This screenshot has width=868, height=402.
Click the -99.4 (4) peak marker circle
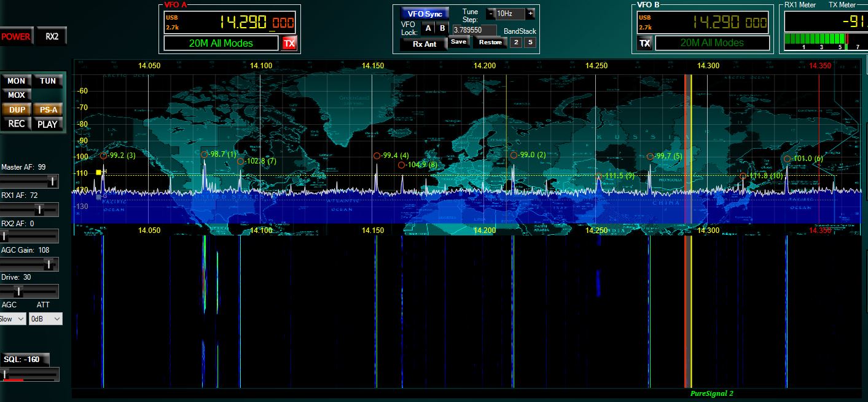pyautogui.click(x=377, y=156)
